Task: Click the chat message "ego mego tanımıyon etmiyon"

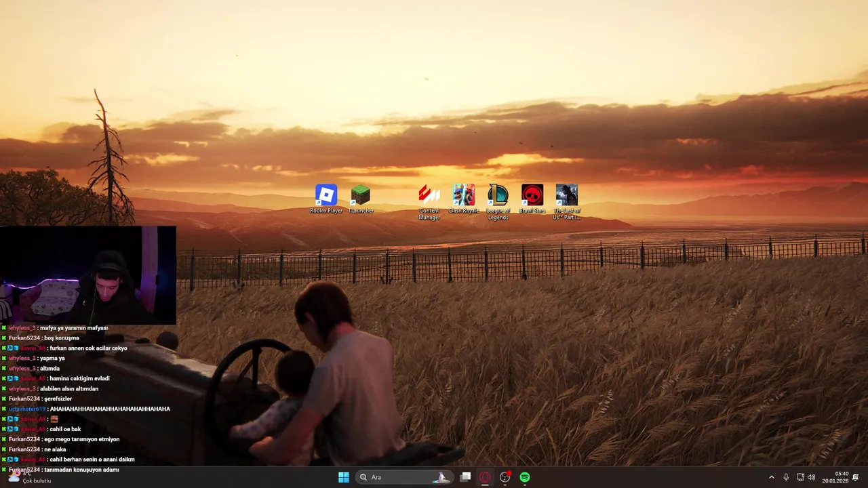Action: click(81, 439)
